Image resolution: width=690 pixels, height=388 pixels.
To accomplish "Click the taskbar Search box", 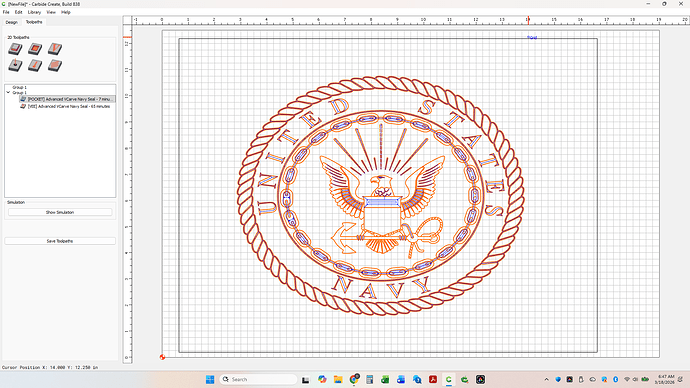I will coord(258,379).
